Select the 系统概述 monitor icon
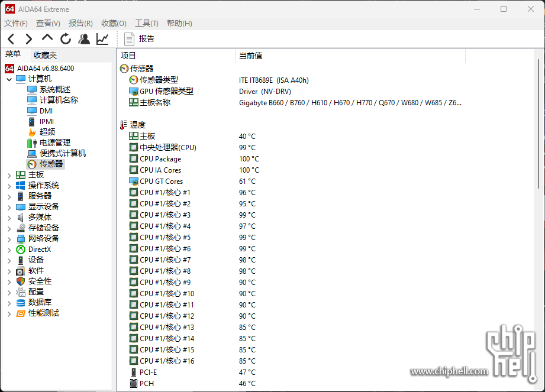Image resolution: width=545 pixels, height=392 pixels. coord(32,90)
